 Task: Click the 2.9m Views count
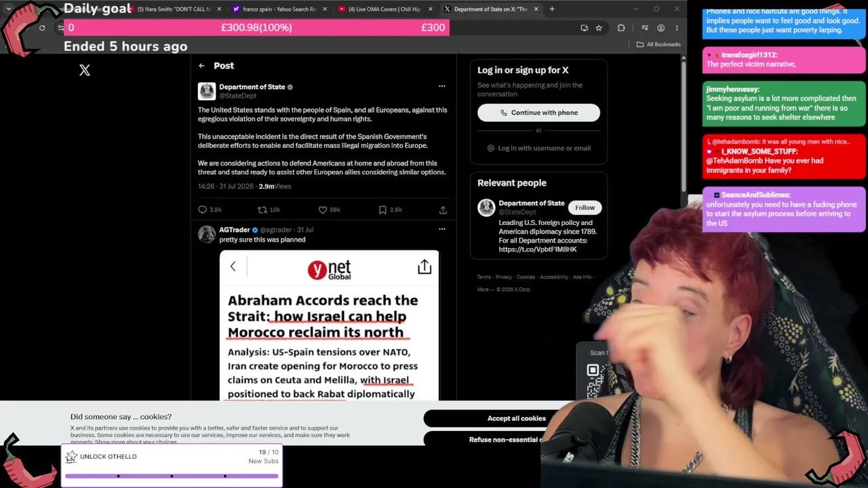[x=275, y=186]
